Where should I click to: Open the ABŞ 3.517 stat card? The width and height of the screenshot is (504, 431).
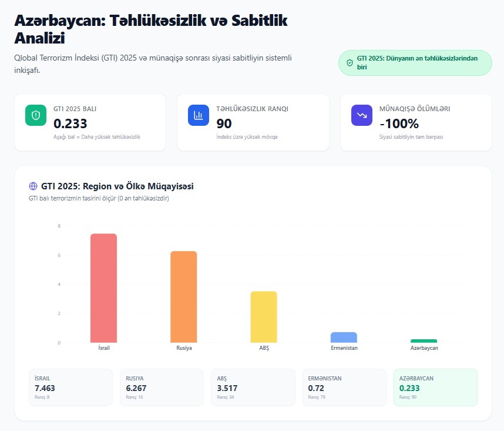click(253, 387)
